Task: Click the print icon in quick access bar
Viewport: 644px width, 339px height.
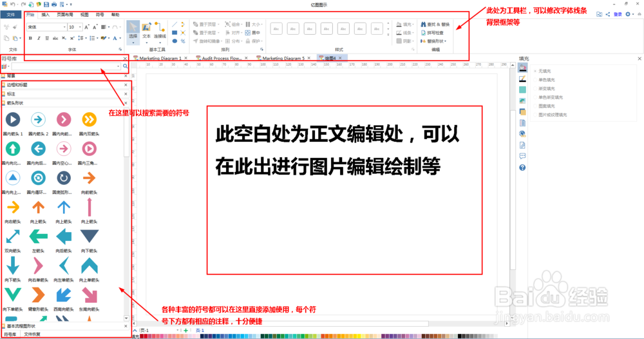Action: (x=54, y=4)
